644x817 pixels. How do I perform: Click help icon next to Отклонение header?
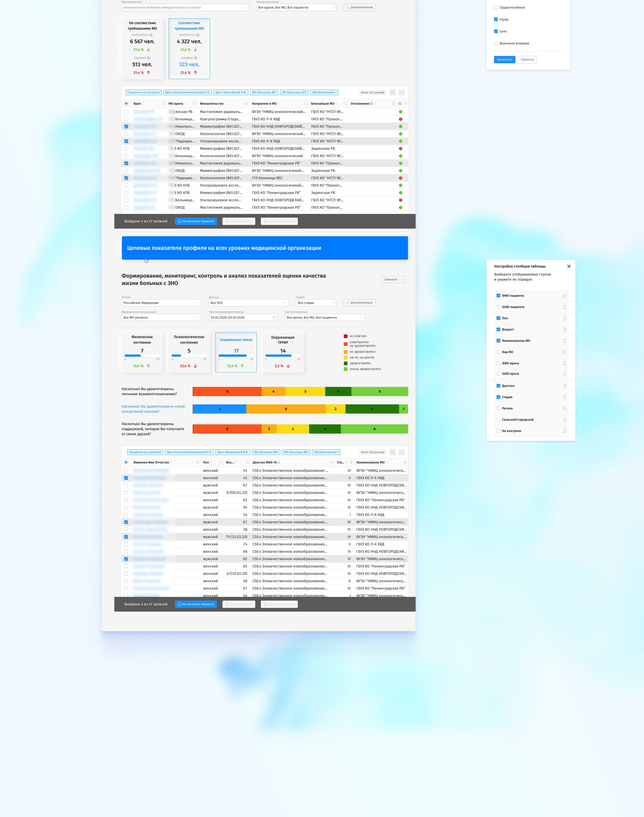[x=371, y=104]
